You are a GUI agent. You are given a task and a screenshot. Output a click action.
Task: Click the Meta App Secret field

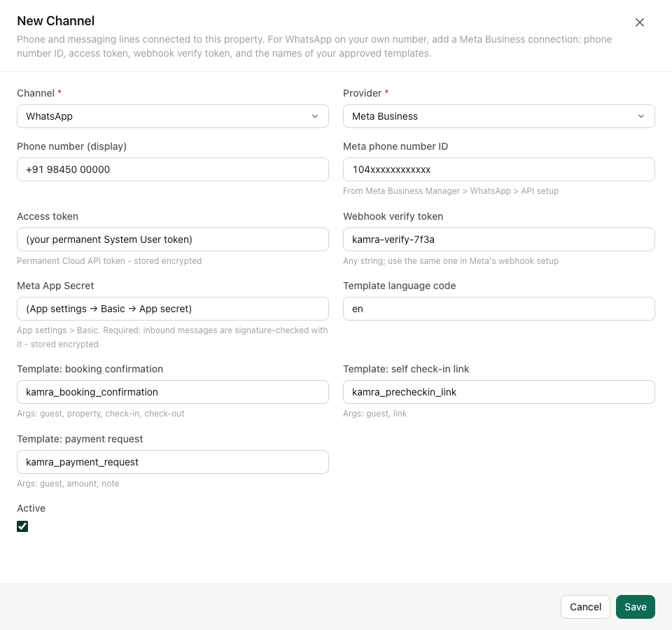[x=173, y=309]
